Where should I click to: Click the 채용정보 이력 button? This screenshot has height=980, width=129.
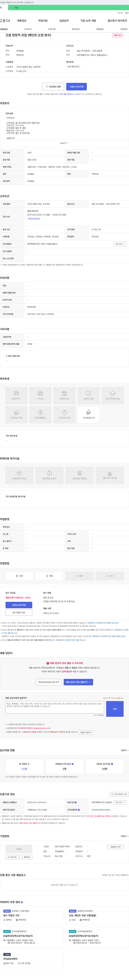(x=115, y=847)
